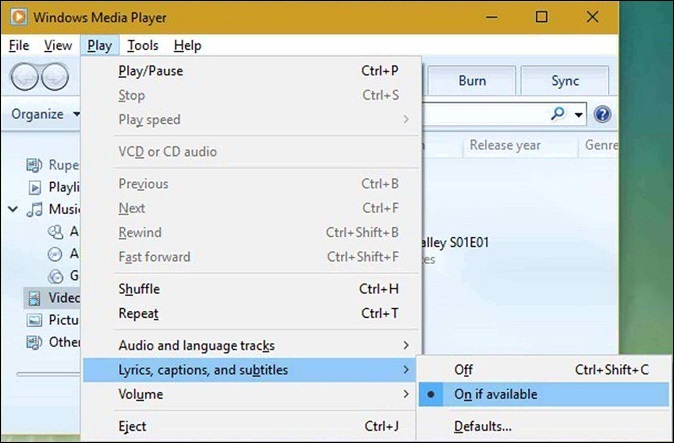Sort by the Genre column header

(599, 145)
